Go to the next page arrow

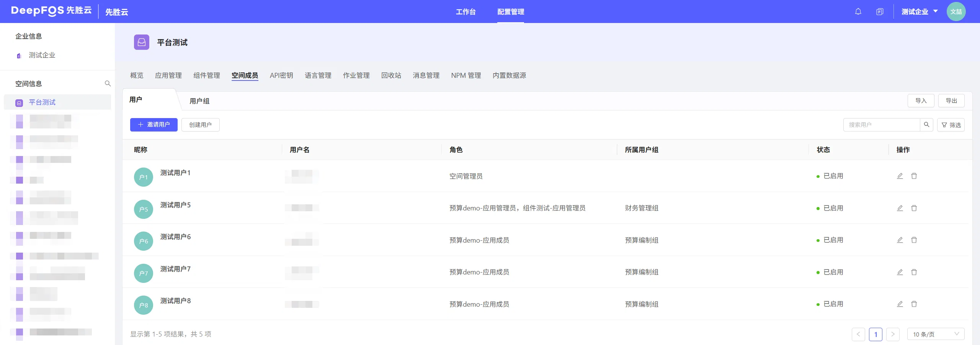tap(893, 334)
